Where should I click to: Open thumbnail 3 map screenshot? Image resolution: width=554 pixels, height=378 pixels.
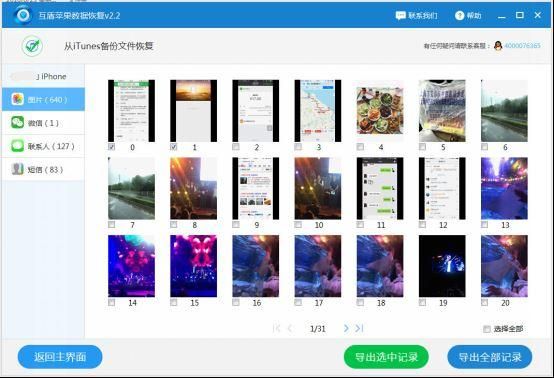[318, 111]
